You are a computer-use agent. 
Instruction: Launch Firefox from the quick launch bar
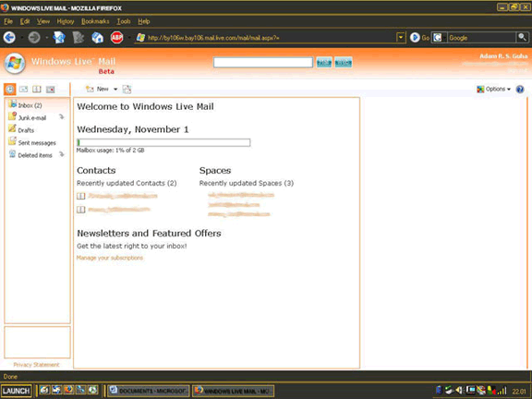point(68,390)
